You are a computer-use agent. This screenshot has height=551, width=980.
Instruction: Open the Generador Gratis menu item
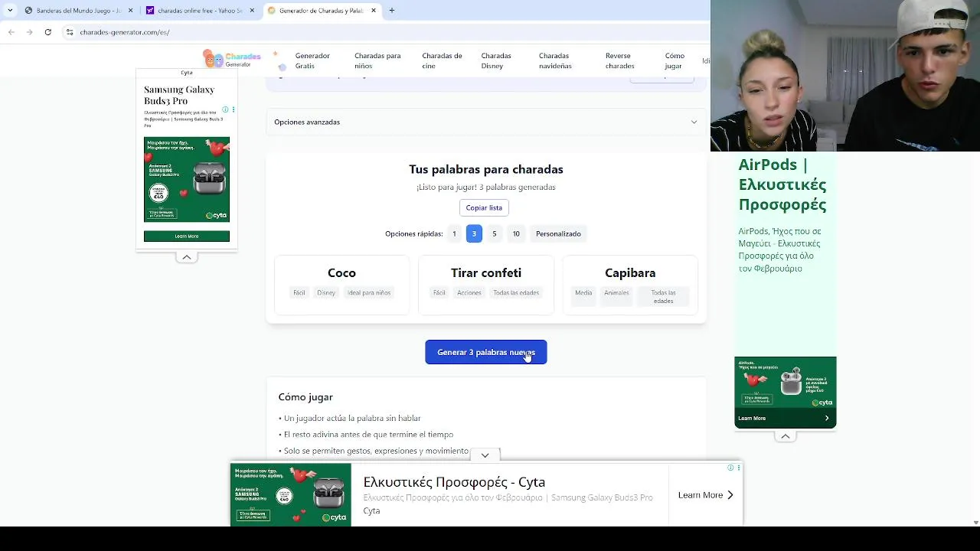click(x=312, y=60)
